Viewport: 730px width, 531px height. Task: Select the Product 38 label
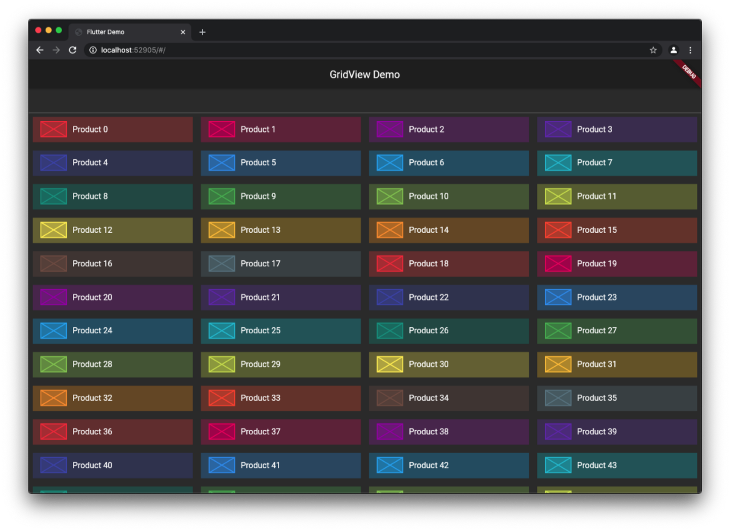coord(429,432)
